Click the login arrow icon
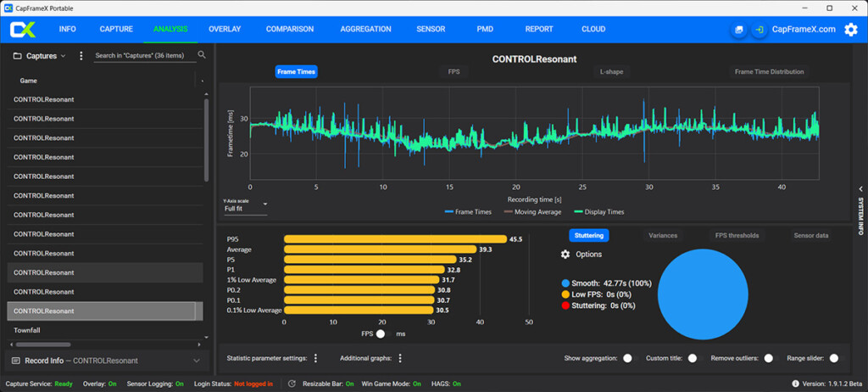 coord(759,30)
